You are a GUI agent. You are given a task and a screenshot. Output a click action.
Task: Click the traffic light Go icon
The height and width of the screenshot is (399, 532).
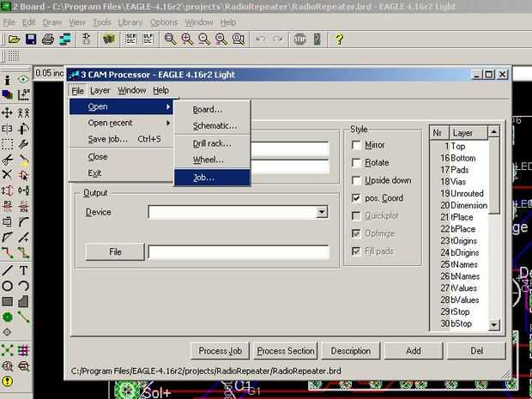317,39
